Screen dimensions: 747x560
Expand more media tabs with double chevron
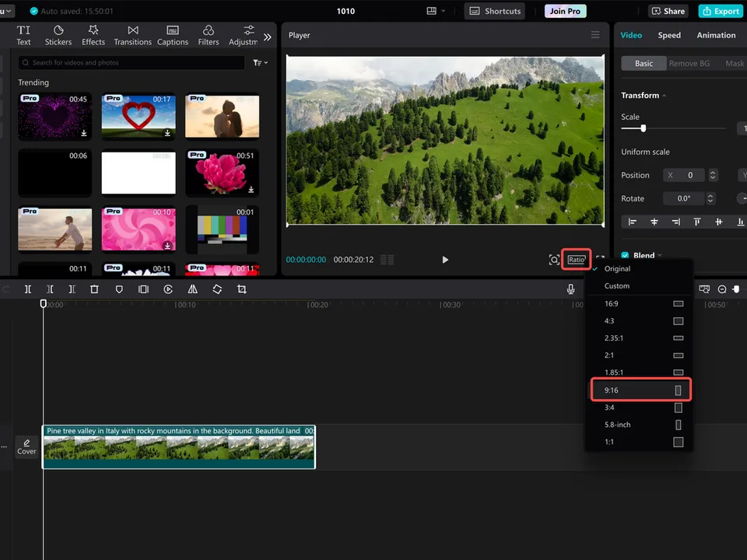click(x=267, y=37)
